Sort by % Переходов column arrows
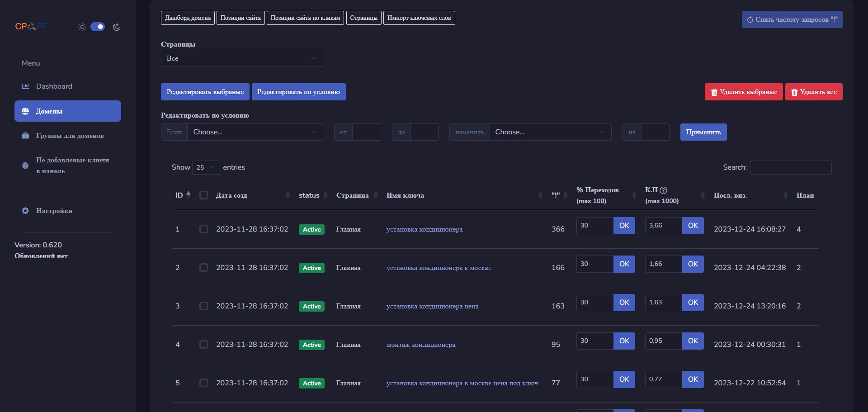 (x=634, y=195)
